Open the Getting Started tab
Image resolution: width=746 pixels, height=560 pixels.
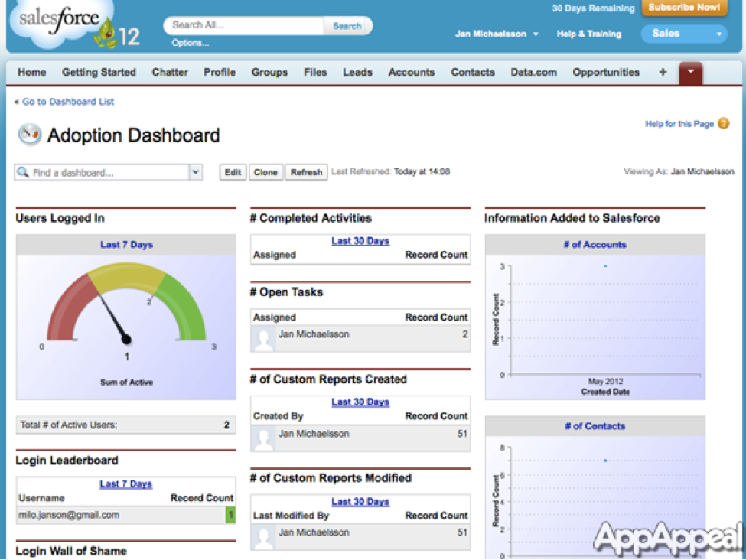pos(99,73)
